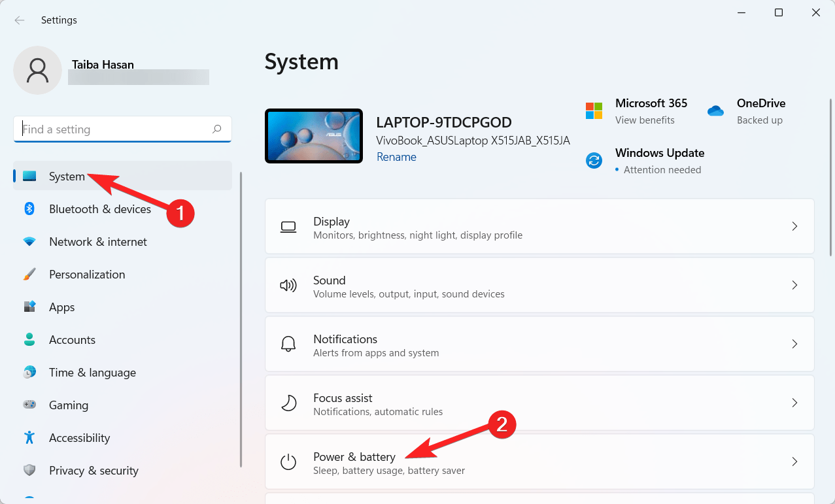Click the main panel vertical scrollbar

831,176
